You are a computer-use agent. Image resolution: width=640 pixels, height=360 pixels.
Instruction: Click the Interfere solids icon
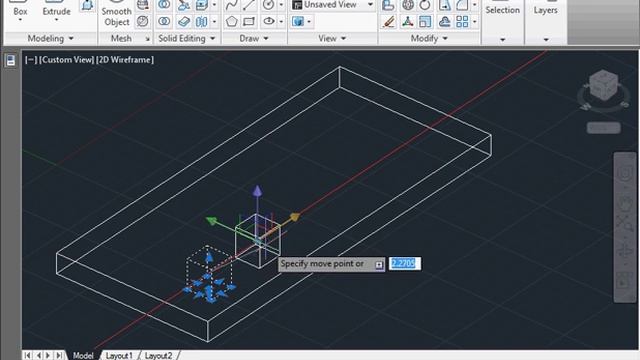pyautogui.click(x=184, y=5)
